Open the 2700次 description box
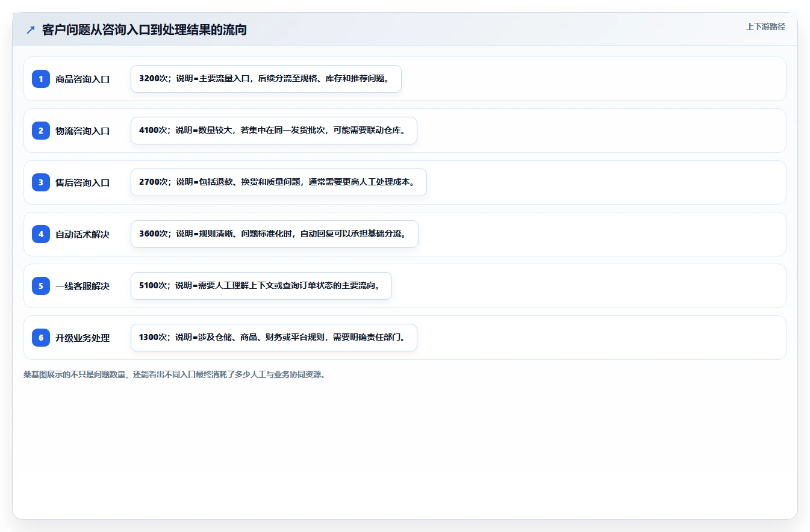 click(x=279, y=182)
